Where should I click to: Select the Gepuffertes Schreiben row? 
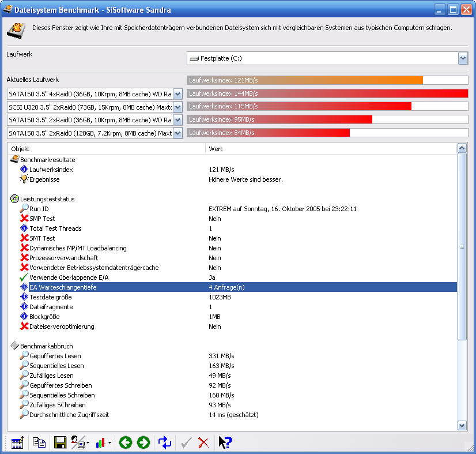point(239,385)
